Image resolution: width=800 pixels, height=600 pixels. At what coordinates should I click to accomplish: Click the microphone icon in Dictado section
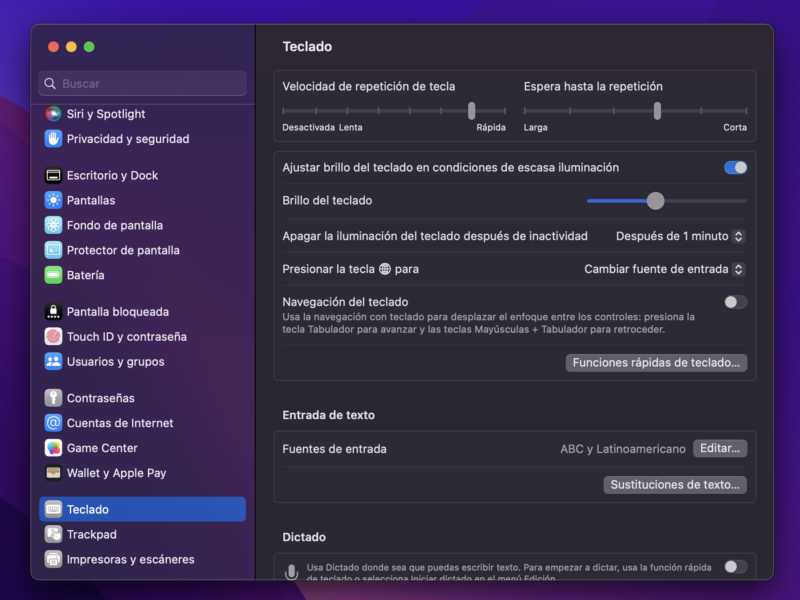click(290, 571)
